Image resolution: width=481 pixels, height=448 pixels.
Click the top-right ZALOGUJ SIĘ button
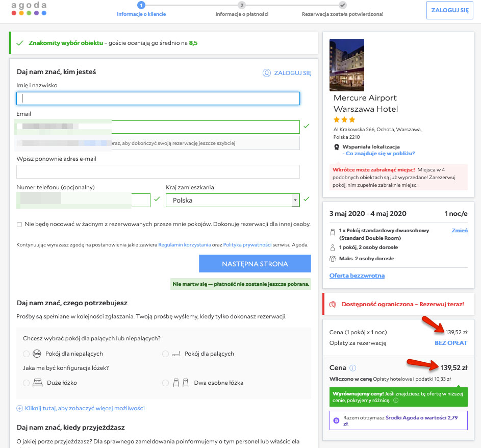(450, 10)
